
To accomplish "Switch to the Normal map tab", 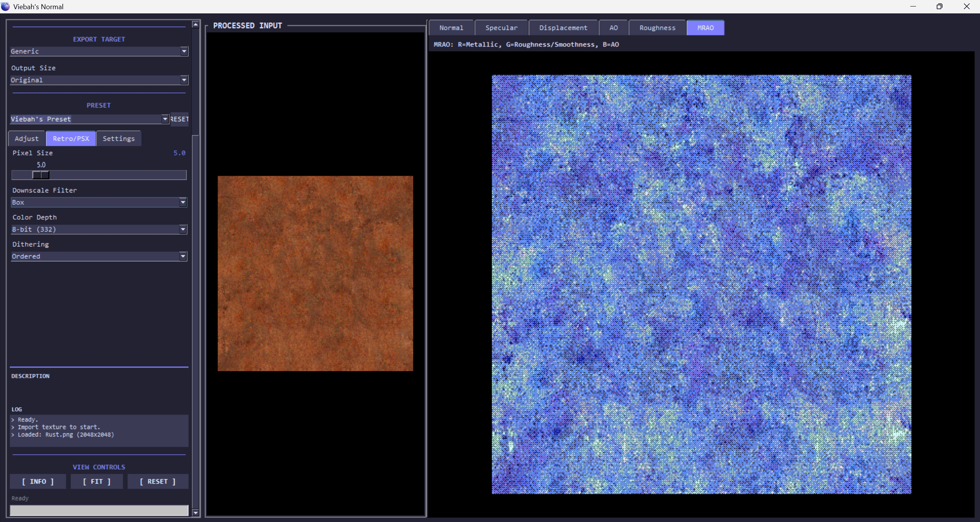I will (451, 28).
